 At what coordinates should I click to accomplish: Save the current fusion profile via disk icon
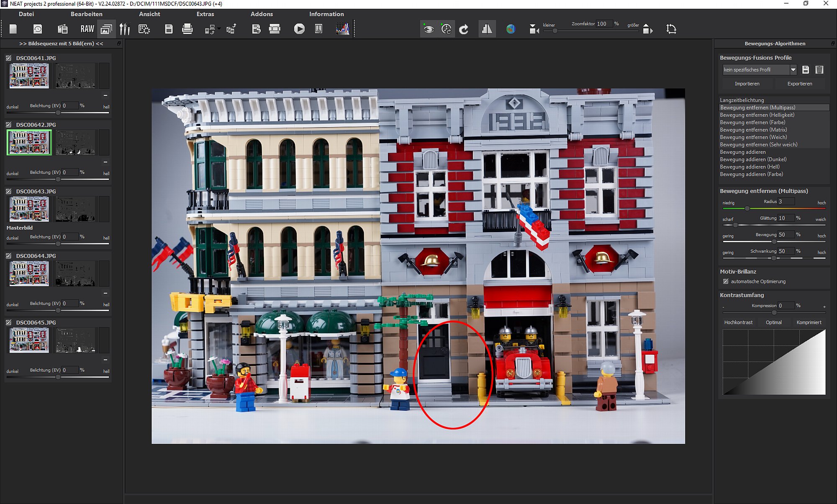806,70
